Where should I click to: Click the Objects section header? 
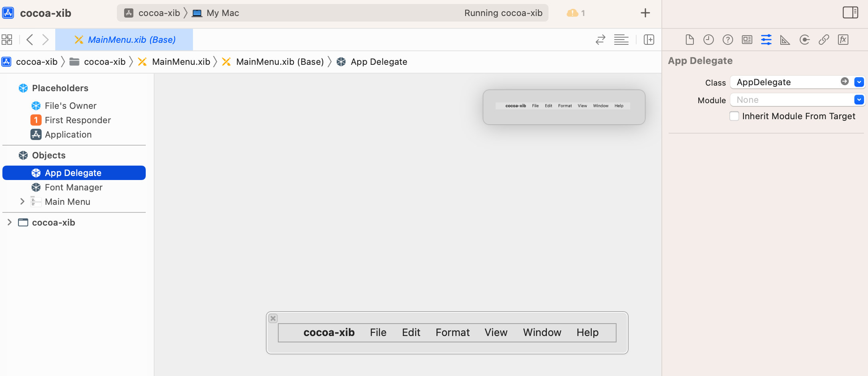tap(48, 155)
